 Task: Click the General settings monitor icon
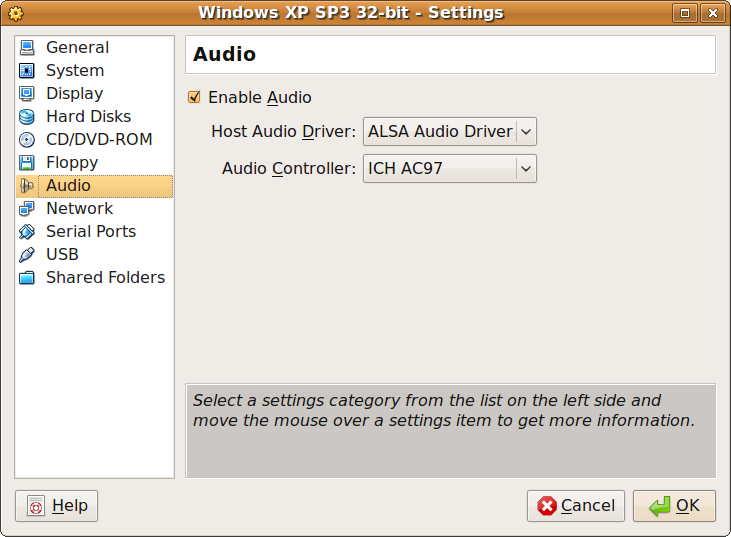[27, 48]
